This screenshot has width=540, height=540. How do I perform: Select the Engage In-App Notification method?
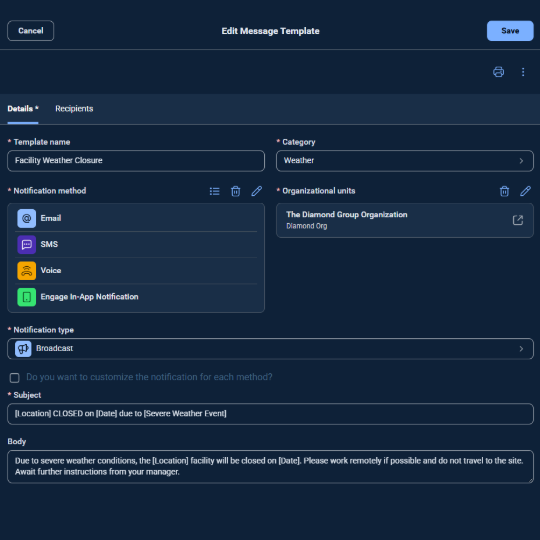tap(136, 297)
